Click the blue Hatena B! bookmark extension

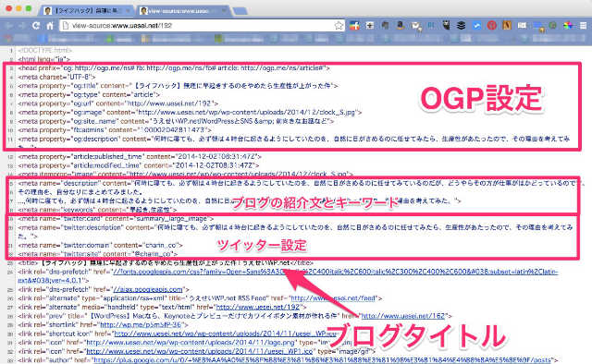click(x=431, y=26)
